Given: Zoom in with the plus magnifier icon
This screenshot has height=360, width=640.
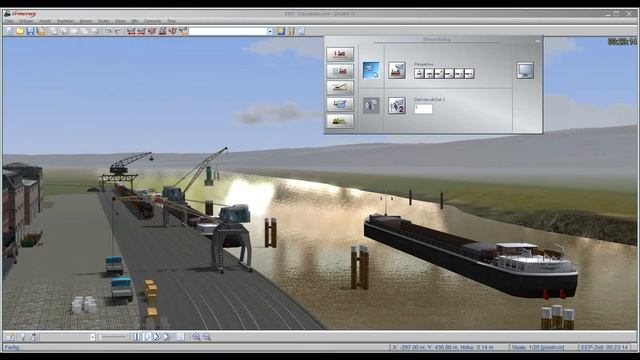Looking at the screenshot, I should tap(196, 337).
